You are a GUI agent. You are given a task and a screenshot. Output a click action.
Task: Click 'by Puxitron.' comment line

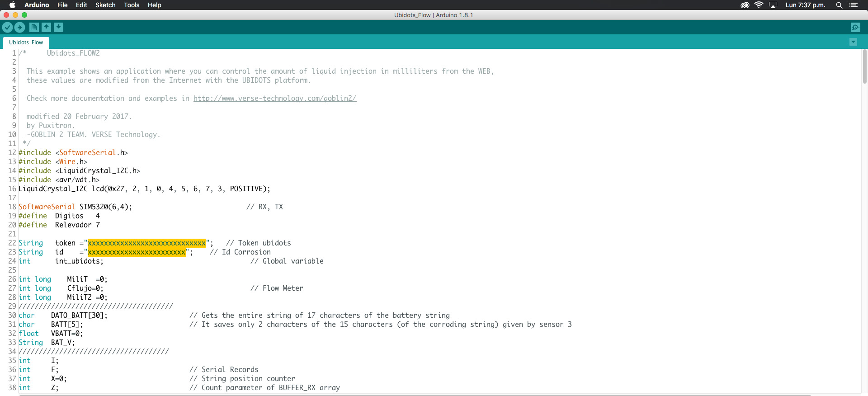pos(51,126)
